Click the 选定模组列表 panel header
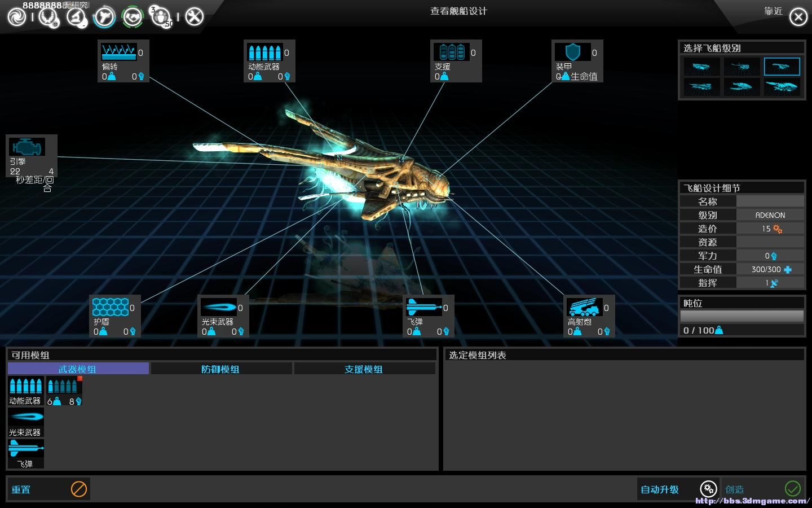Image resolution: width=812 pixels, height=508 pixels. [x=624, y=355]
